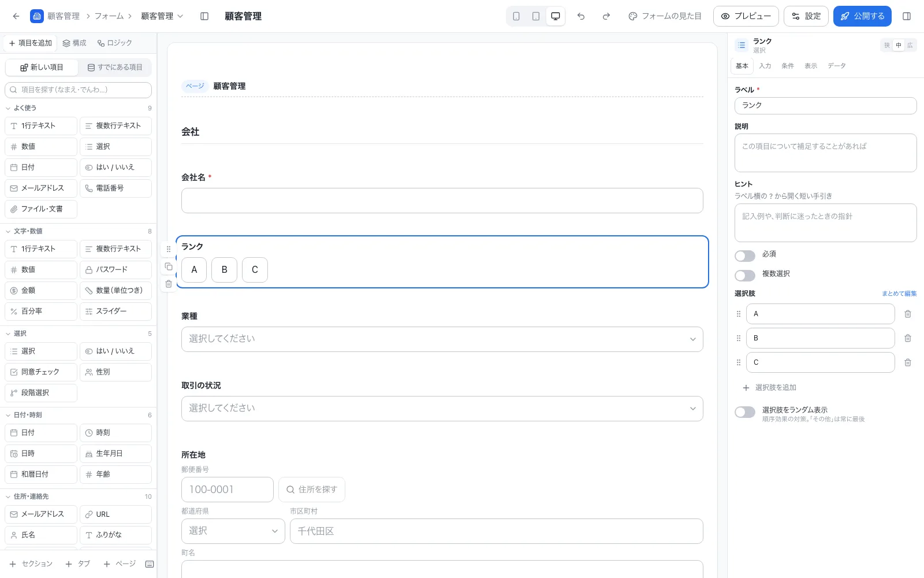This screenshot has height=578, width=924.
Task: Select desktop preview device icon
Action: click(x=556, y=16)
